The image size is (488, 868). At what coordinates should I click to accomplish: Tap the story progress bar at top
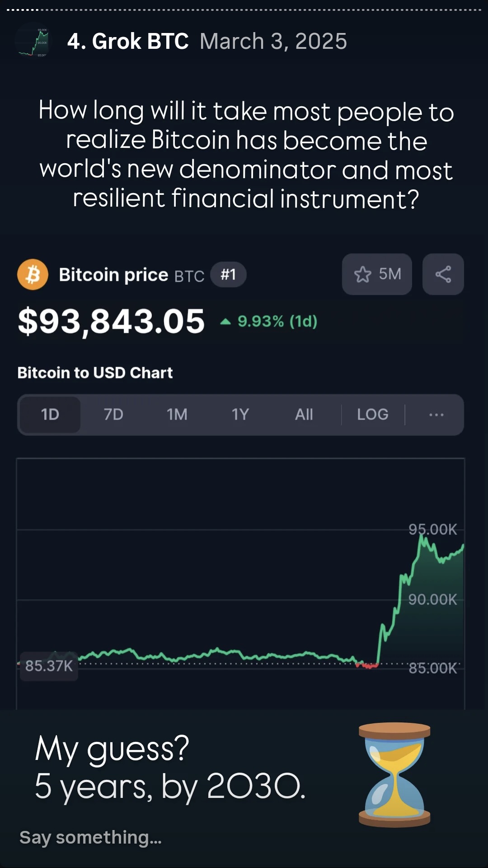click(x=244, y=9)
